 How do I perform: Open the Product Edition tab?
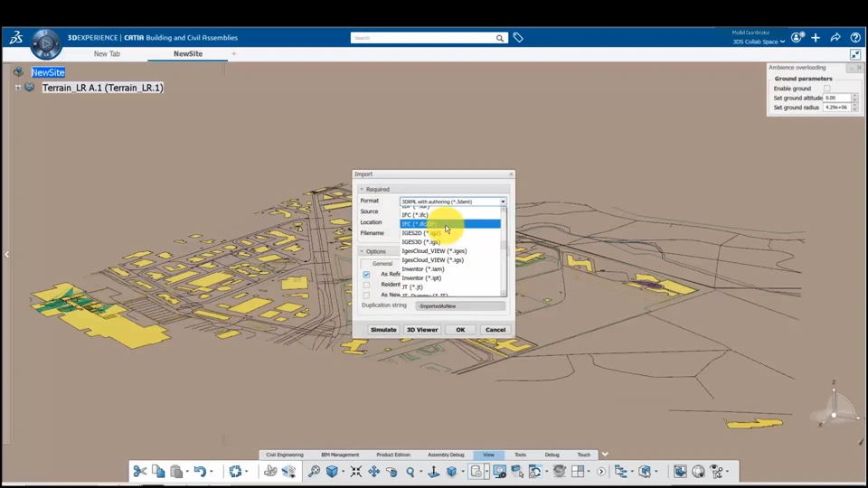click(393, 455)
